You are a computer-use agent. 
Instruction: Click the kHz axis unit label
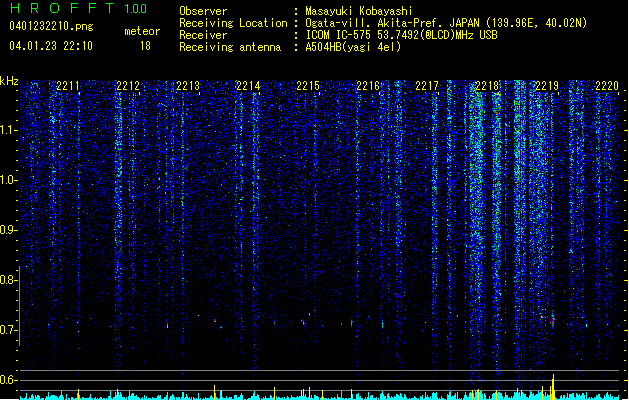click(9, 81)
